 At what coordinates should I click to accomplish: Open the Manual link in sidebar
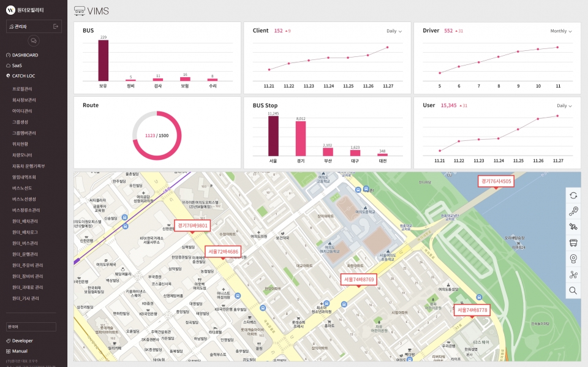(x=20, y=351)
